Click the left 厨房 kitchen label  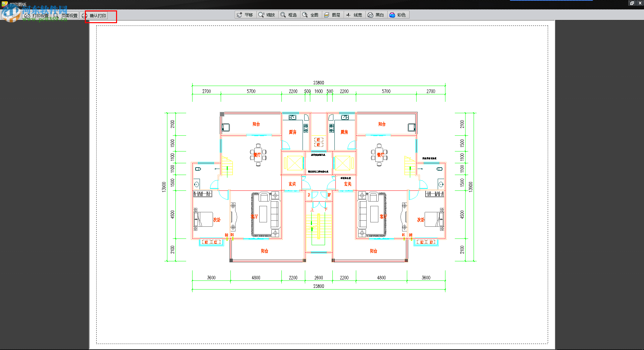click(293, 132)
